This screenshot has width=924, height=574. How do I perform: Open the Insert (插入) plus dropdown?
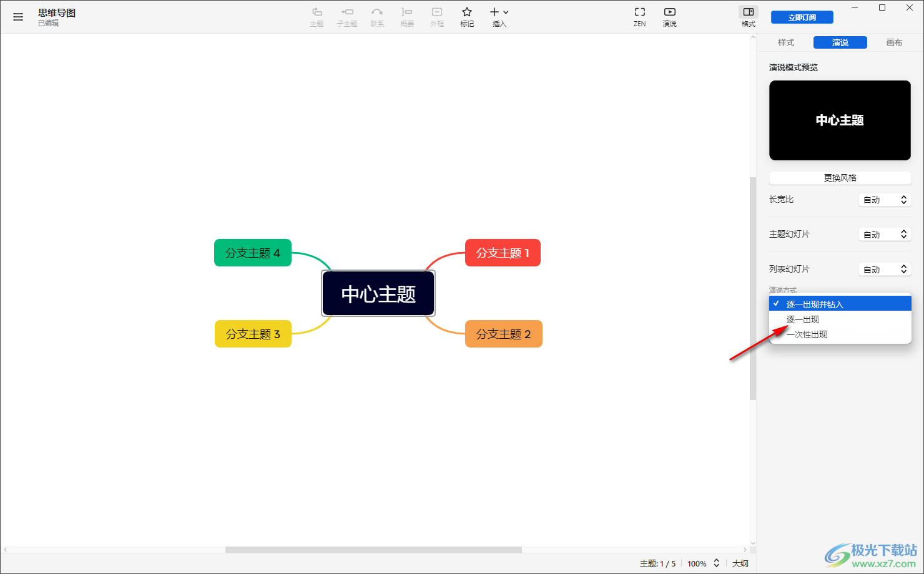click(x=499, y=17)
